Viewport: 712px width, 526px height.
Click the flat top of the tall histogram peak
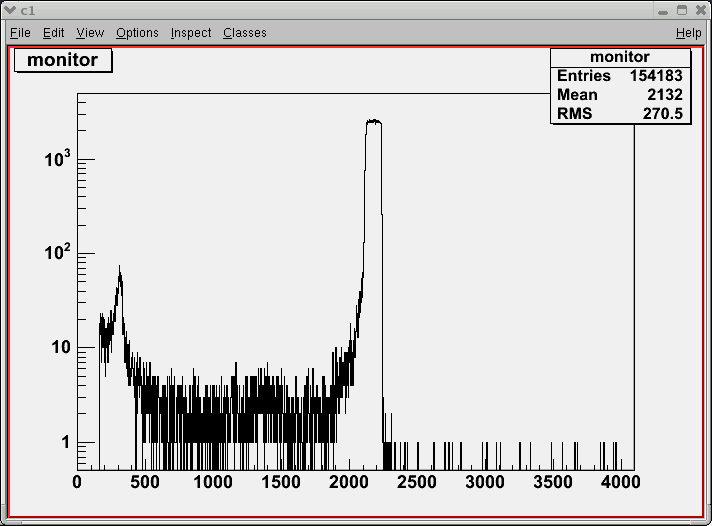point(374,121)
